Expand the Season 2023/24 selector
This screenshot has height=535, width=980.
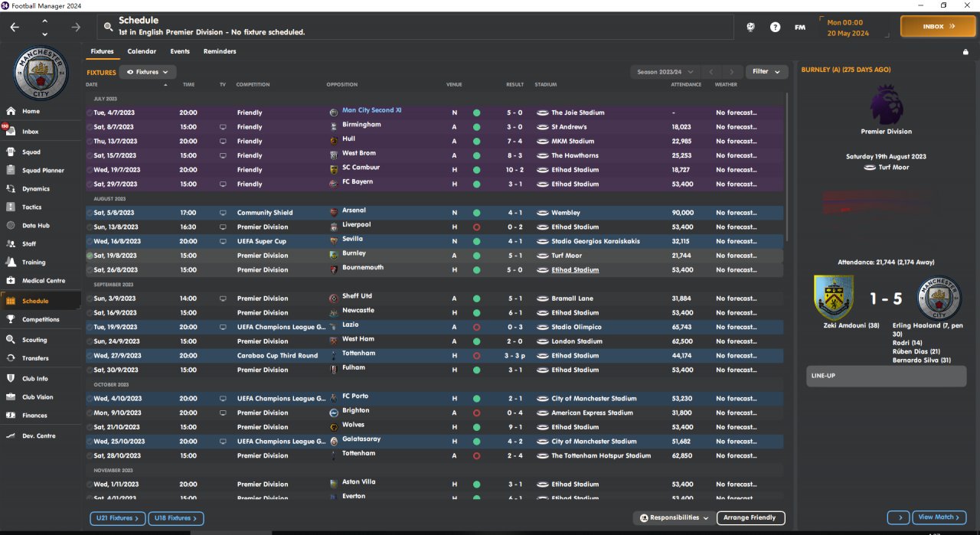point(663,72)
